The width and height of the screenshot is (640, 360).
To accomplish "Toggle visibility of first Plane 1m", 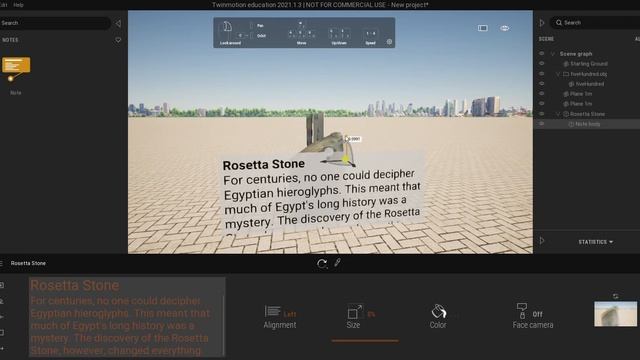I will click(542, 93).
